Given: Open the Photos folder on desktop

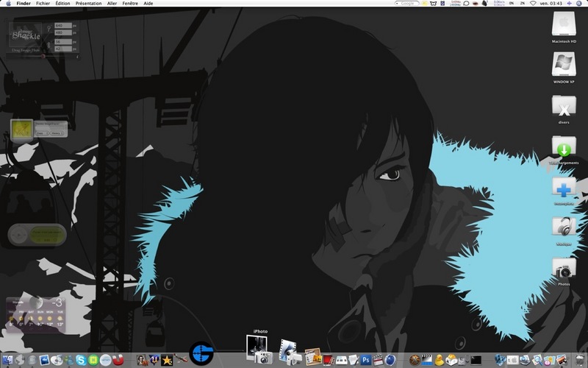Looking at the screenshot, I should click(564, 268).
